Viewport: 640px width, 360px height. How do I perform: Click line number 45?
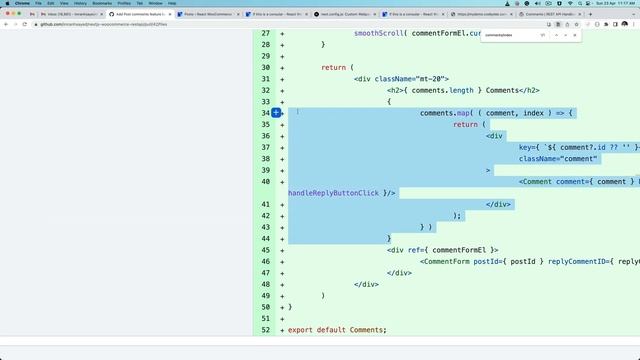point(265,250)
